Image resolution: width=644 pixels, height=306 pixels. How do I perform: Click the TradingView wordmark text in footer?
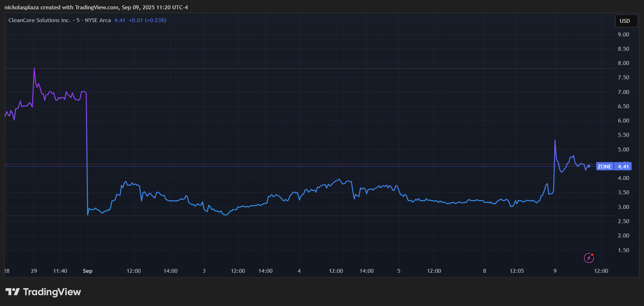tap(52, 292)
